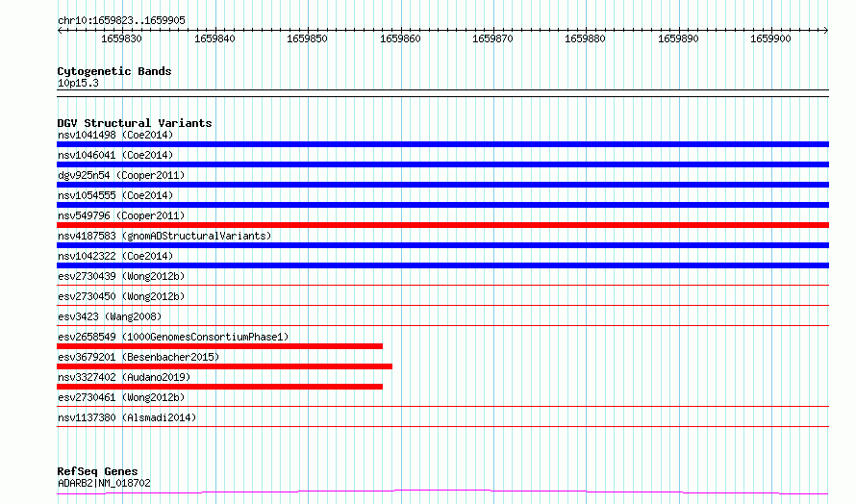
Task: Click the thin red line under nsv1137380
Action: pos(442,426)
